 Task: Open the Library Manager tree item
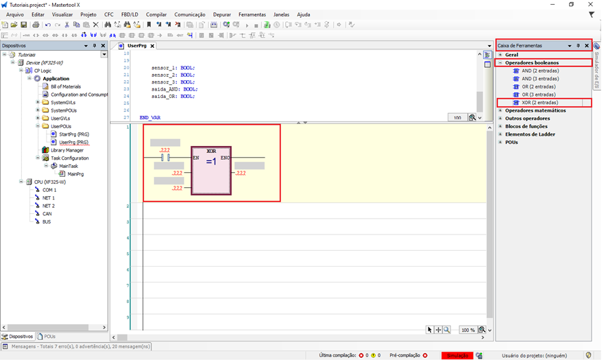(66, 150)
